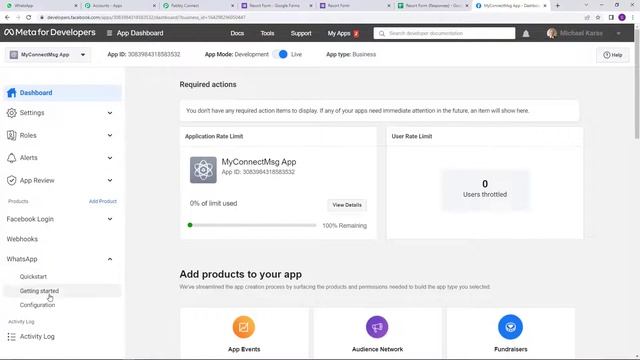The width and height of the screenshot is (640, 360).
Task: Open WhatsApp Quickstart
Action: point(33,277)
